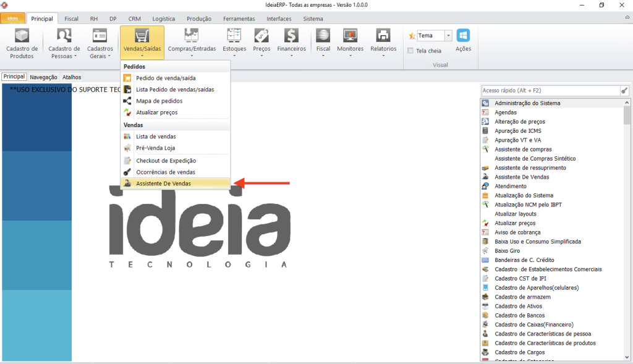Open the Estoques ribbon icon

pyautogui.click(x=234, y=36)
